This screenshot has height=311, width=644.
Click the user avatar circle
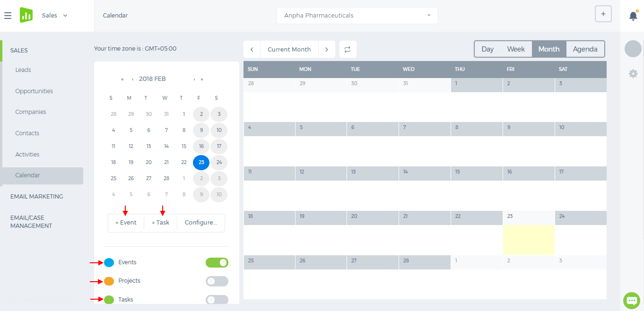pos(633,49)
